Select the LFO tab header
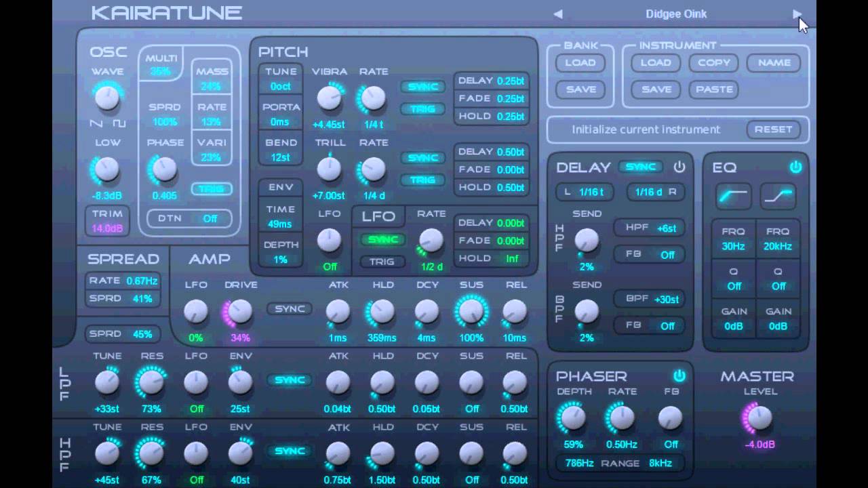 coord(378,216)
